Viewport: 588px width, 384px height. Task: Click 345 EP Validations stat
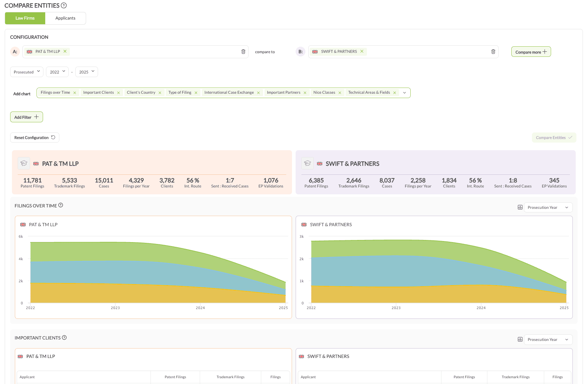[554, 183]
